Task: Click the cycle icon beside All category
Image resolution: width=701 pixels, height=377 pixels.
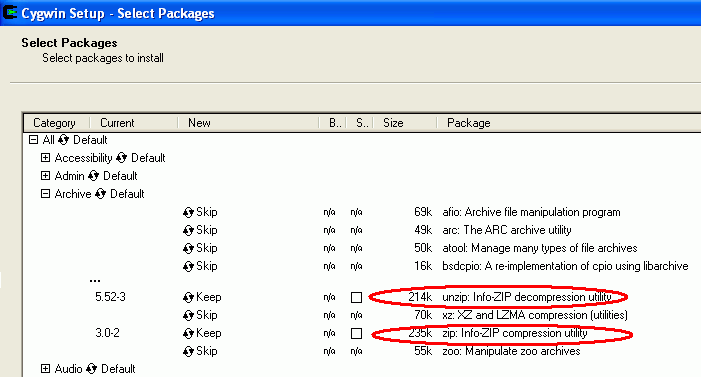Action: coord(63,140)
